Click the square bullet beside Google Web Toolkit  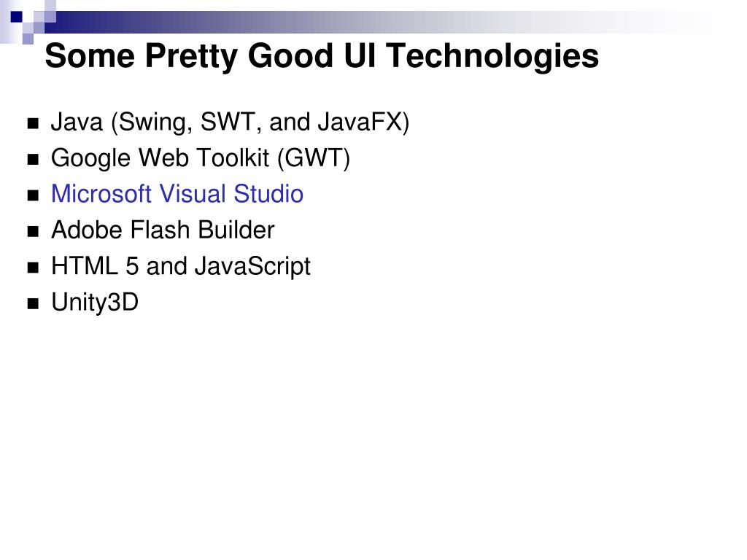33,160
